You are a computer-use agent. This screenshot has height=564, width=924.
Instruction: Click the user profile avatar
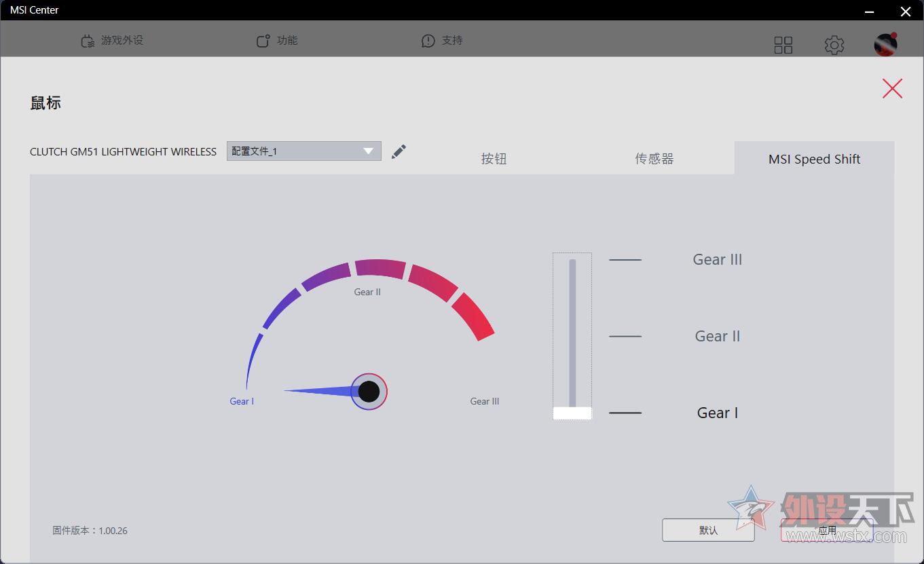[886, 44]
